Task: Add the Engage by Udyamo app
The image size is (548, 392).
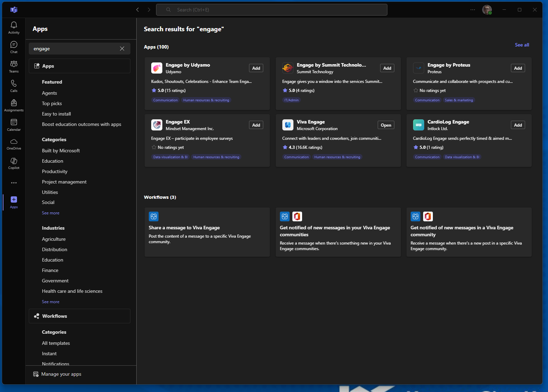Action: coord(256,68)
